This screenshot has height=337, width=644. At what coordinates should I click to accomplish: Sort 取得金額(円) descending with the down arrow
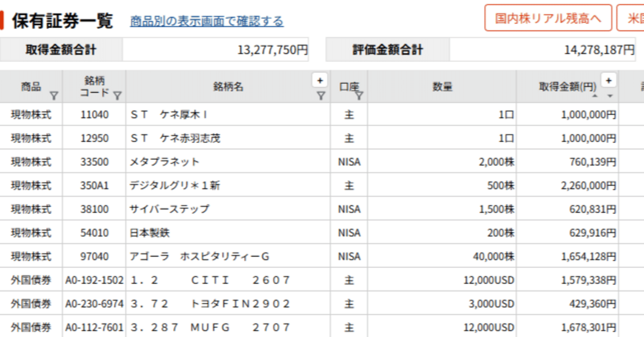click(610, 96)
